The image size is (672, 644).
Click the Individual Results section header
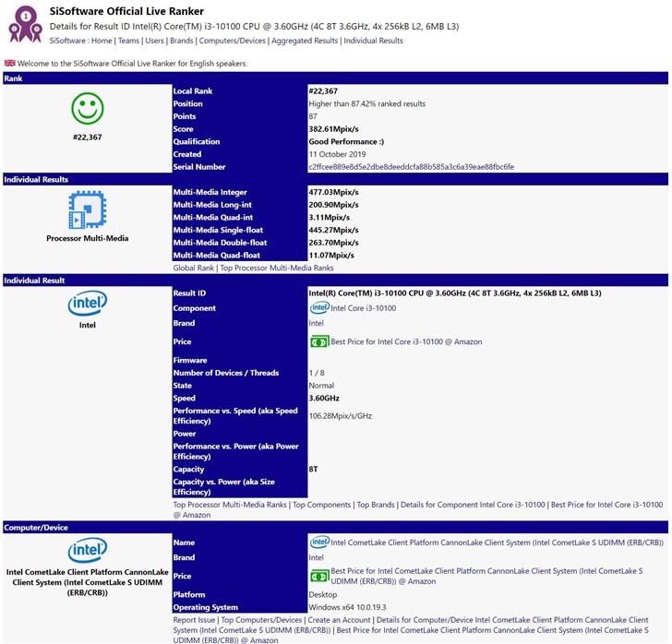click(336, 180)
